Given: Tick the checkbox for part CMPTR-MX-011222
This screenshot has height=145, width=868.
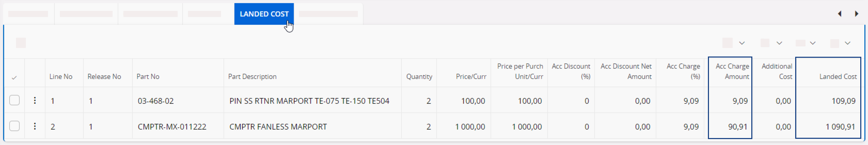Looking at the screenshot, I should click(x=14, y=126).
